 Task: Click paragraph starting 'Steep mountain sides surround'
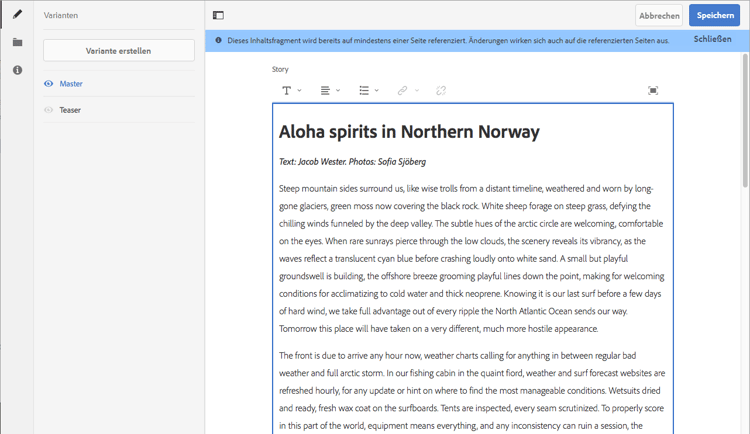click(472, 258)
